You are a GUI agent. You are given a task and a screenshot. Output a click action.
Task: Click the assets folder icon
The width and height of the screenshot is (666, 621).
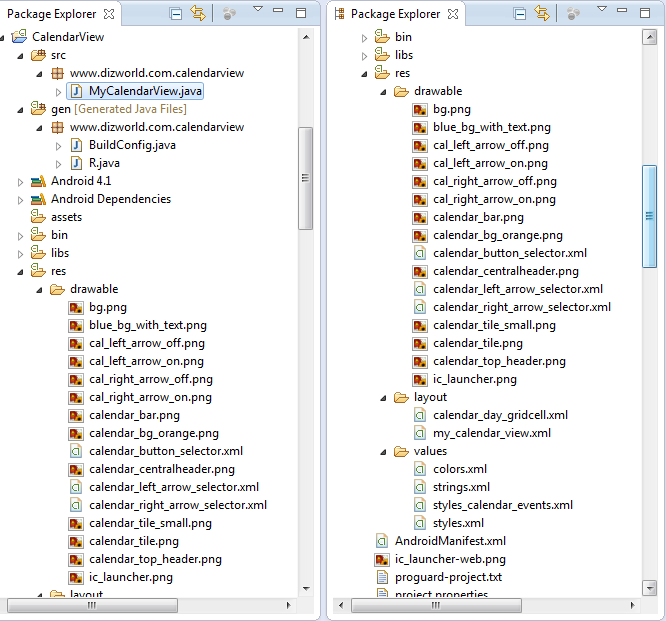coord(38,217)
